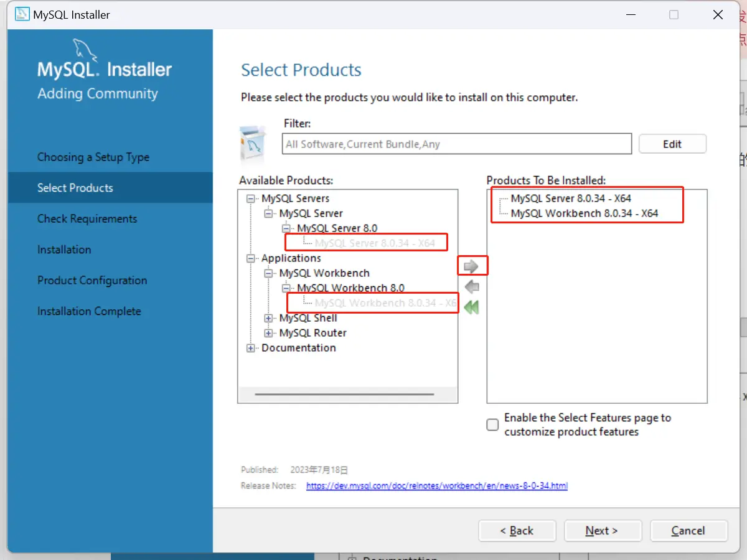Click the Next button
Screen dimensions: 747x560
click(x=603, y=531)
